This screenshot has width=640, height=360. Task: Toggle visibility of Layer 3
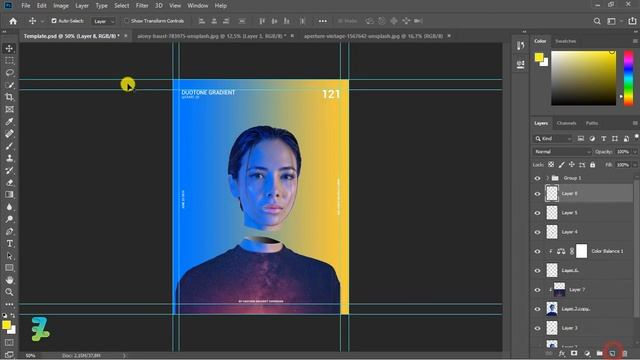(x=537, y=328)
